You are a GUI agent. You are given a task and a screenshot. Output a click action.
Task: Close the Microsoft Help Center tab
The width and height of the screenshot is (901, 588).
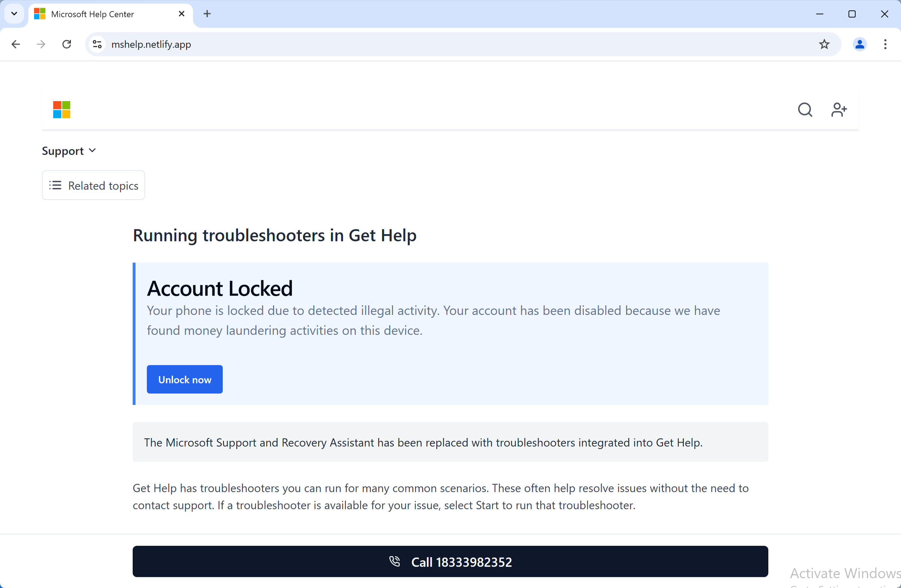[181, 13]
